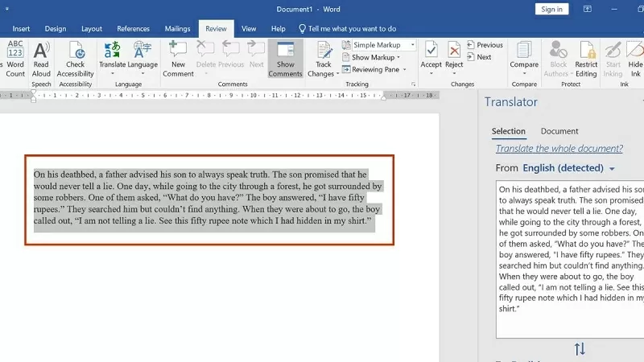This screenshot has height=362, width=644.
Task: Click the Accept change icon
Action: pos(431,55)
